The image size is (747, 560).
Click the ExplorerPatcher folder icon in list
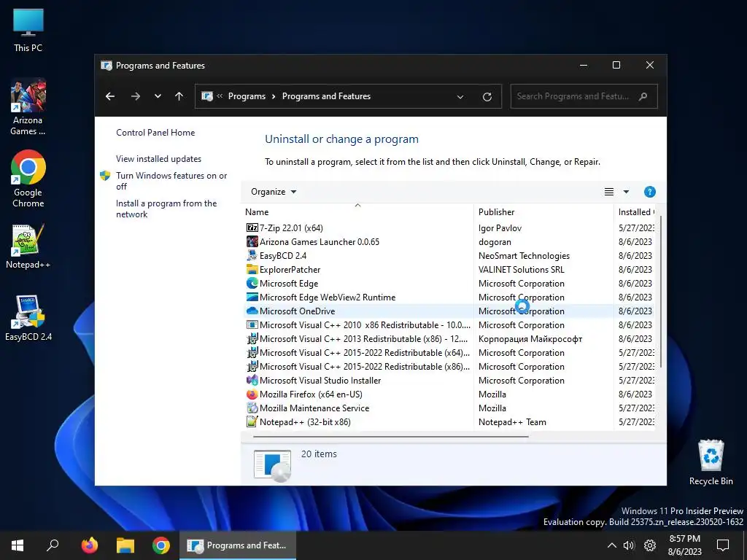point(252,269)
